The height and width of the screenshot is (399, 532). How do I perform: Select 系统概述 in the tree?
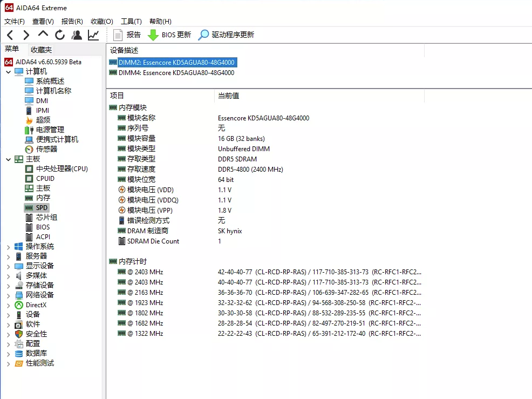[50, 81]
